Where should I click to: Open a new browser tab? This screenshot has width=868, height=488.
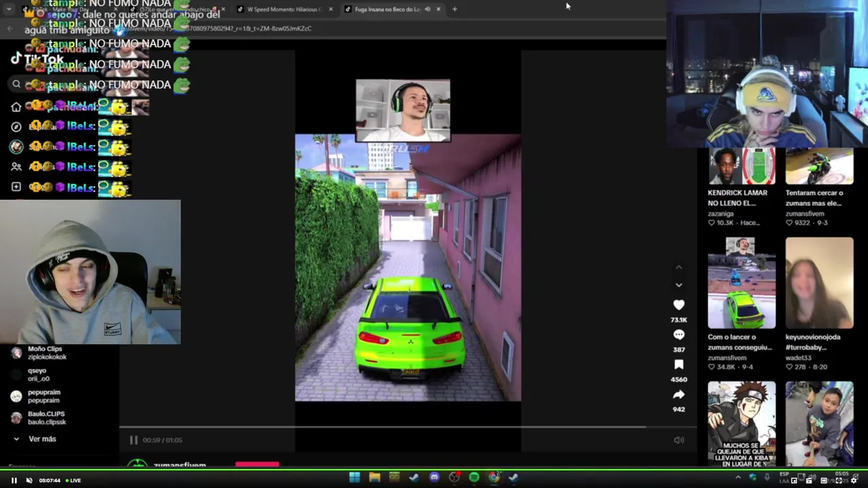pos(454,9)
